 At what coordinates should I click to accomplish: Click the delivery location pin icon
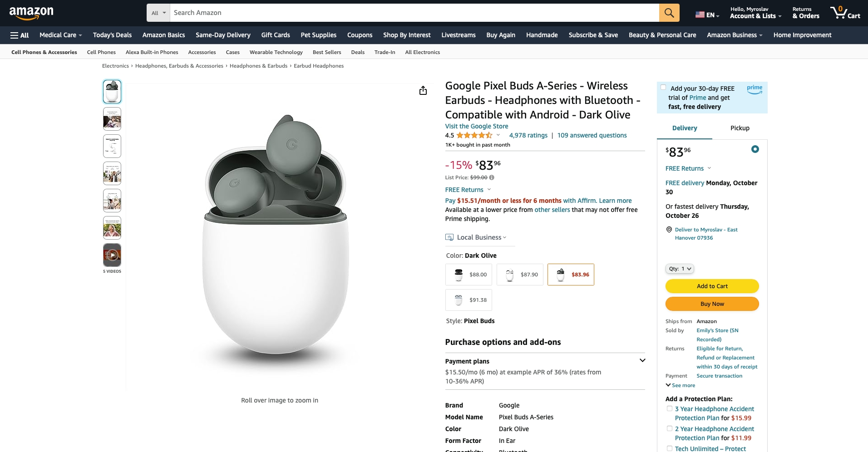pyautogui.click(x=669, y=230)
